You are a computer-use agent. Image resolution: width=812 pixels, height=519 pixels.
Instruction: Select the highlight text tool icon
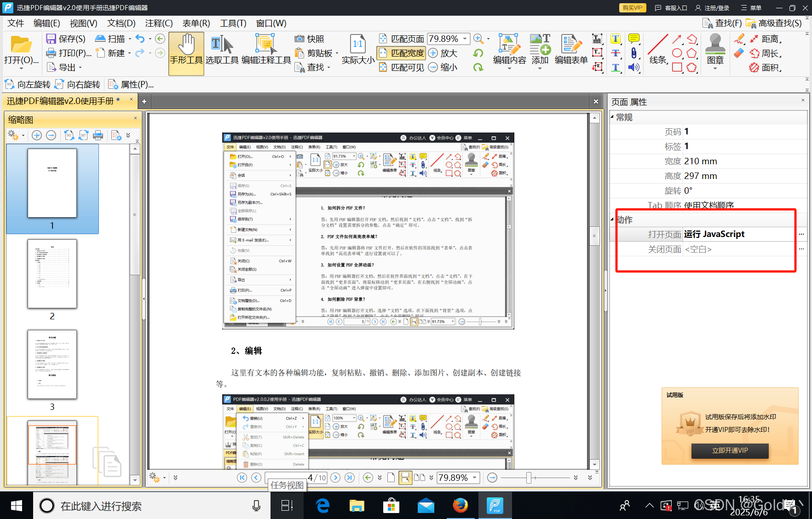click(x=616, y=39)
